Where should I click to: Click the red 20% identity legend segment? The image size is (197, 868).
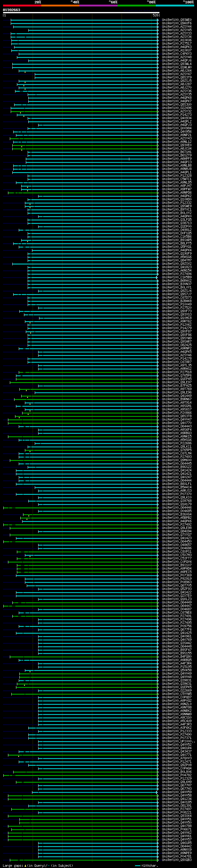pos(22,6)
